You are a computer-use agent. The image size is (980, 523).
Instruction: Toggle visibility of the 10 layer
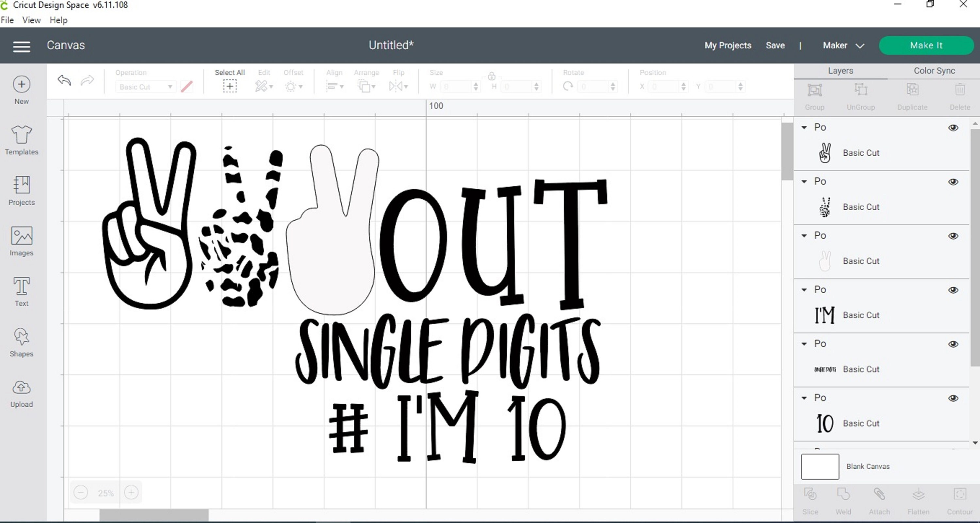(954, 398)
